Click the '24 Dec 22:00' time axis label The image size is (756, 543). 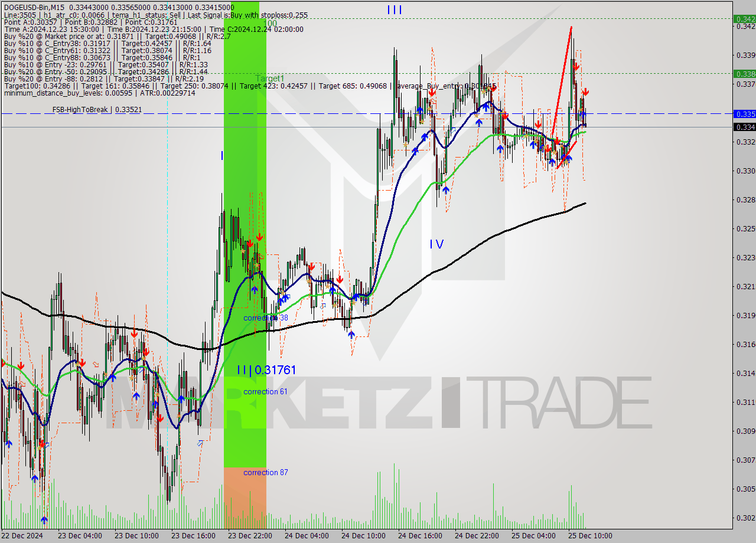pos(477,536)
